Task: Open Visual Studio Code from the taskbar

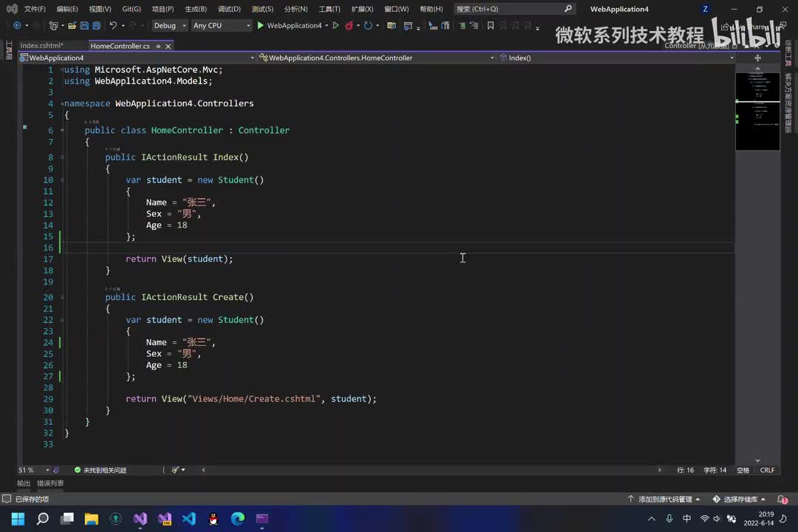Action: (x=189, y=519)
